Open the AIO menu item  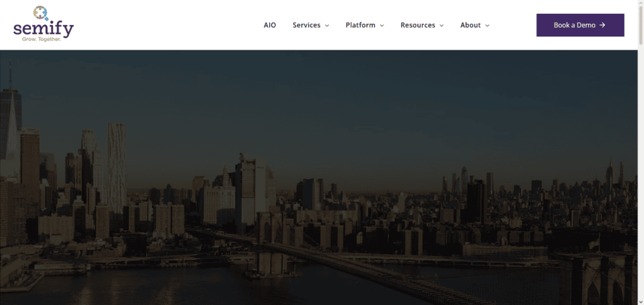tap(270, 25)
